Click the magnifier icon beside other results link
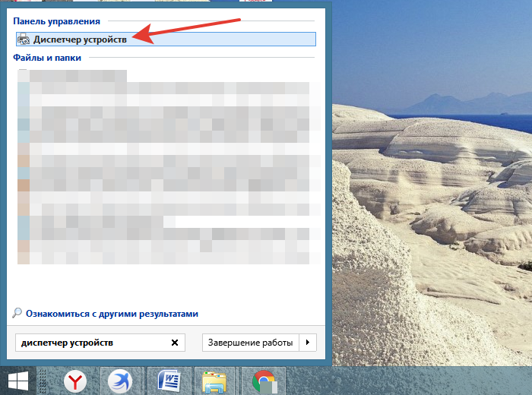This screenshot has width=532, height=395. [x=18, y=313]
